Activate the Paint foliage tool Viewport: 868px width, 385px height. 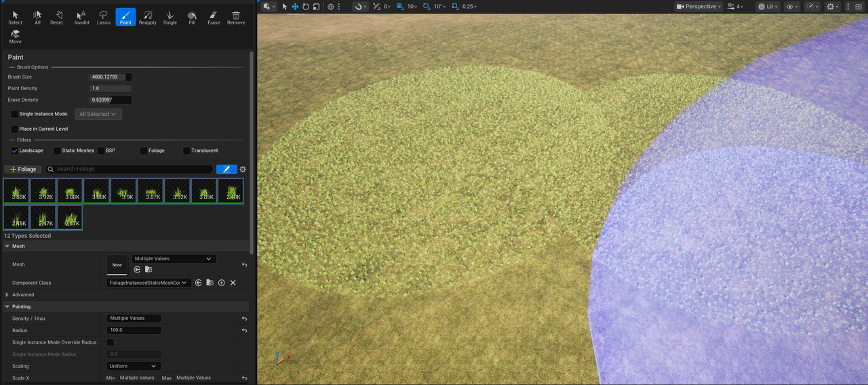point(125,18)
